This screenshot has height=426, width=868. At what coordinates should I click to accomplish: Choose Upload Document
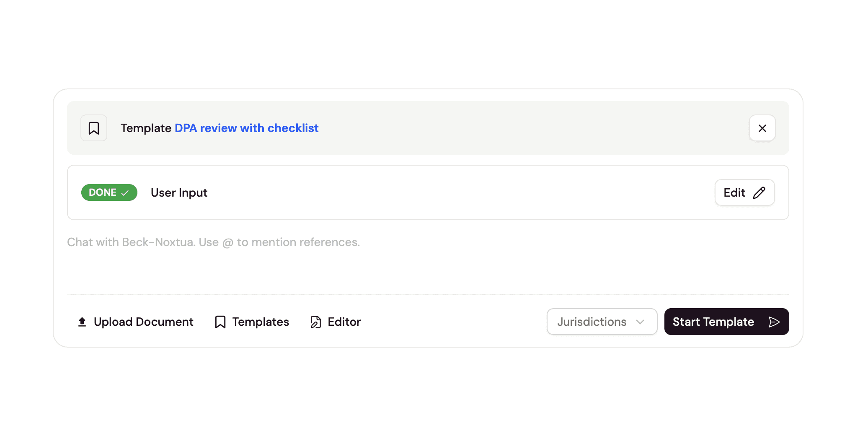point(135,322)
